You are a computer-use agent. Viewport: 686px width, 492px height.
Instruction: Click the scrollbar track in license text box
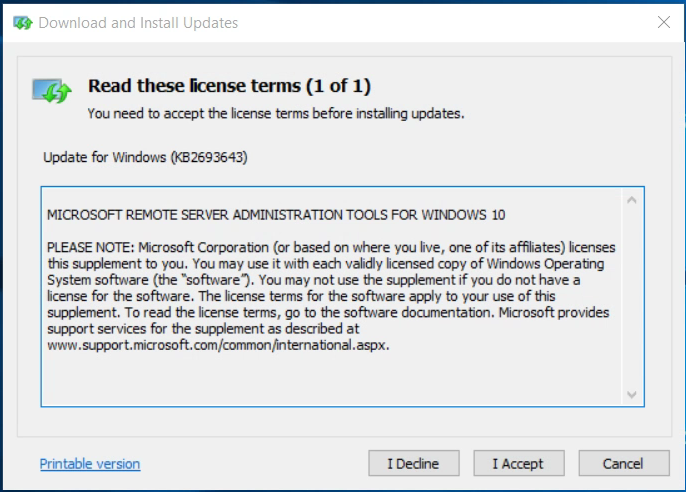[631, 297]
